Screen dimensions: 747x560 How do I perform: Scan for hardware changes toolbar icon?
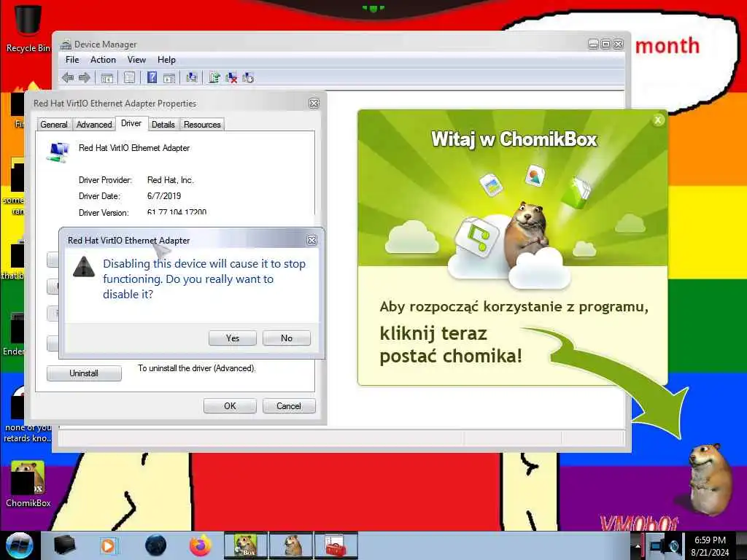click(x=192, y=77)
